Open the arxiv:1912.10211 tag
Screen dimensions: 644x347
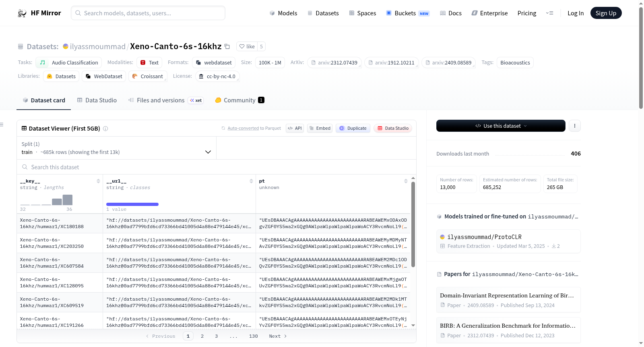click(x=391, y=62)
